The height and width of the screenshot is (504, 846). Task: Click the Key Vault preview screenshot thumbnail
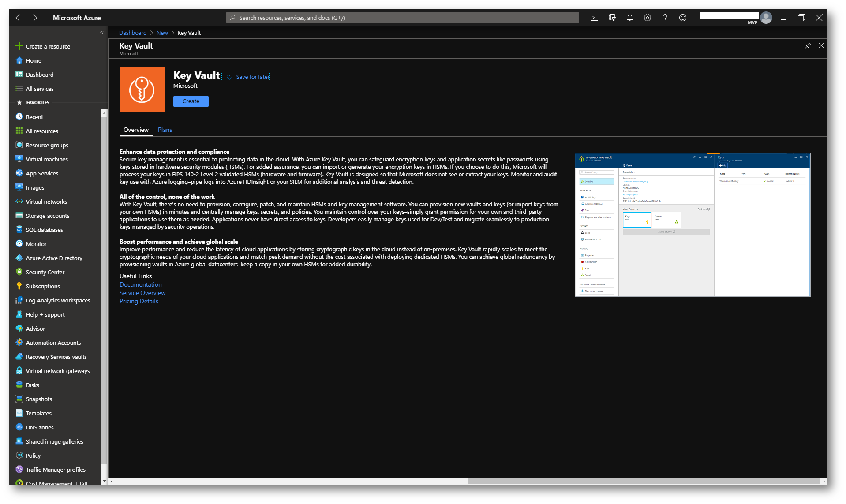(x=692, y=225)
